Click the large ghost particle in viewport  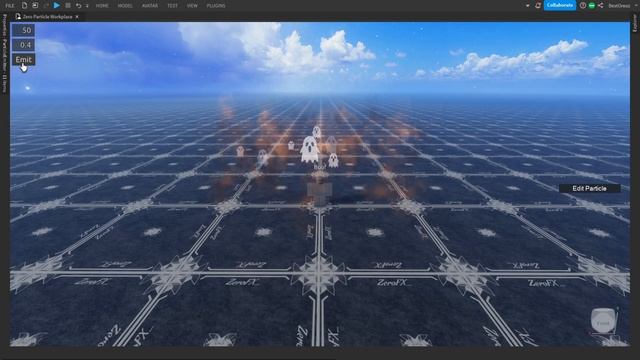pos(309,149)
